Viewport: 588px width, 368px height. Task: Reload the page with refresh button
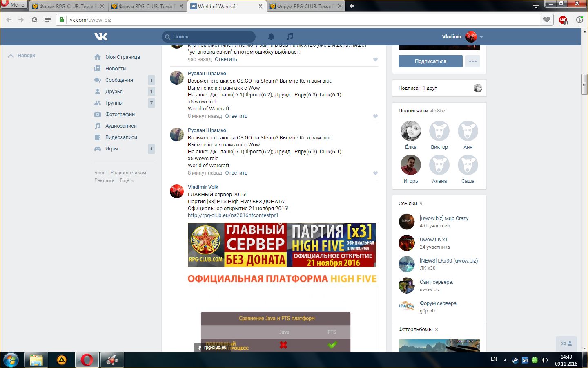point(34,20)
